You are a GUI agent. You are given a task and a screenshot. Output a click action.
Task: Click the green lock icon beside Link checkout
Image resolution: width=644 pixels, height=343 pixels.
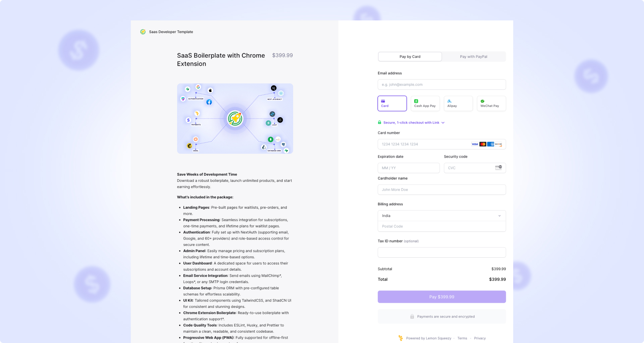pos(380,123)
